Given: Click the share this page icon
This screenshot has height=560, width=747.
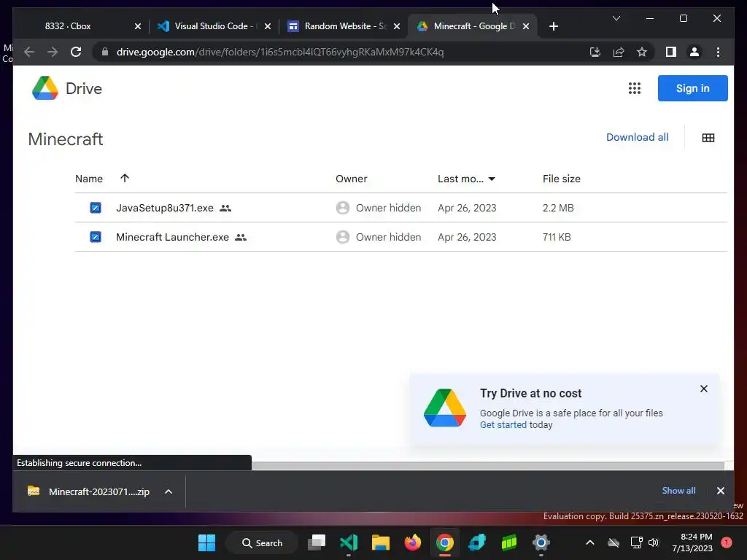Looking at the screenshot, I should pyautogui.click(x=619, y=52).
